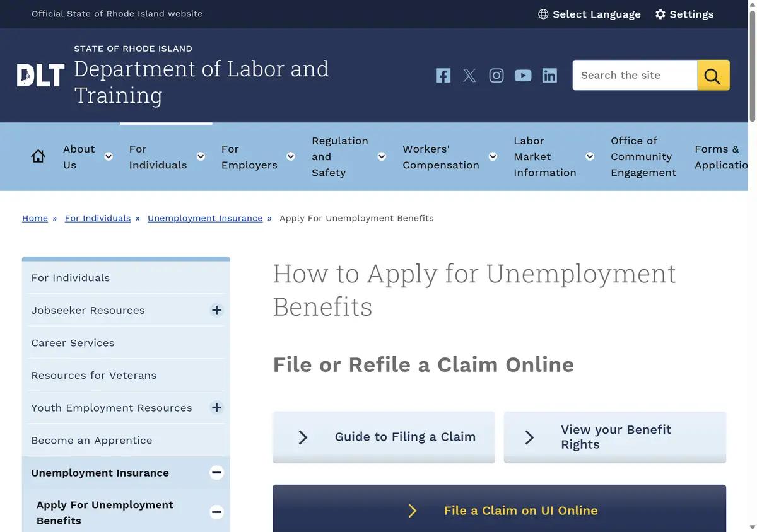Expand the About Us dropdown arrow
The height and width of the screenshot is (532, 757).
109,156
